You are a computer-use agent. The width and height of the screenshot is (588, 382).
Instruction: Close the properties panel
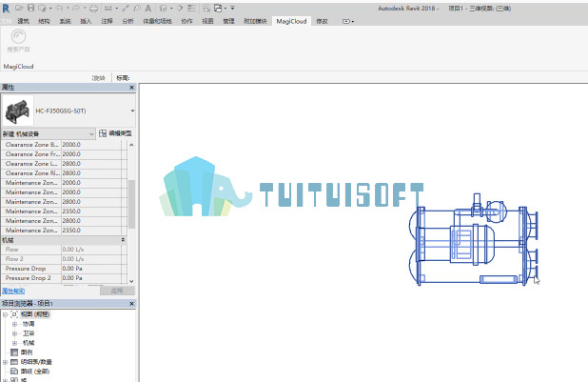point(131,87)
